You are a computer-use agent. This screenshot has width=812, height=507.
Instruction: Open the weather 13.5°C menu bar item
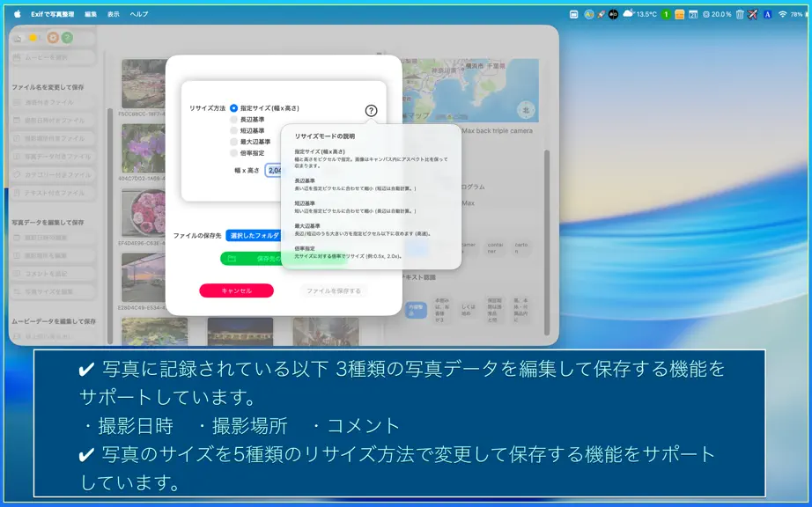coord(639,14)
